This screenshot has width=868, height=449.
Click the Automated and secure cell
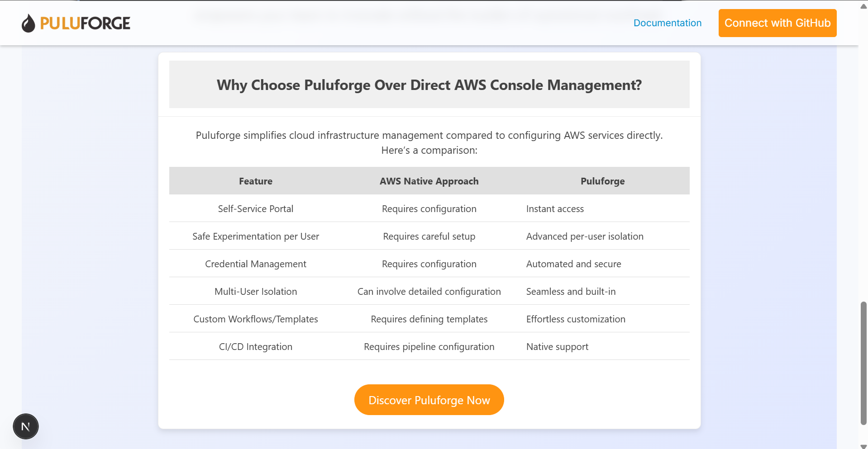[602, 264]
